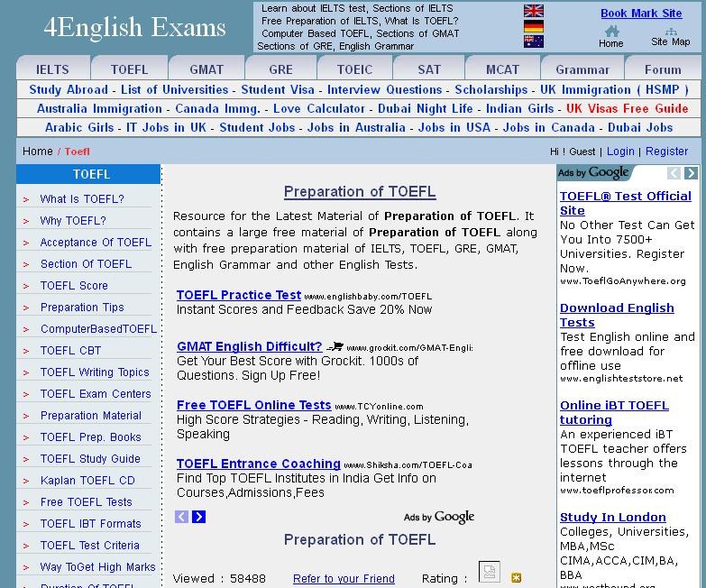The height and width of the screenshot is (588, 706).
Task: Open the Login link
Action: click(x=620, y=152)
